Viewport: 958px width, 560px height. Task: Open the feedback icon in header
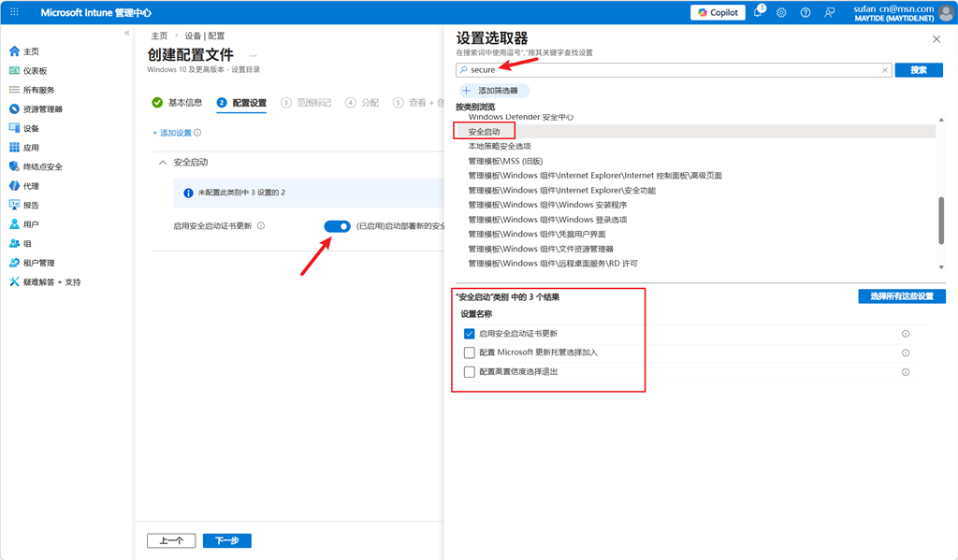(829, 13)
